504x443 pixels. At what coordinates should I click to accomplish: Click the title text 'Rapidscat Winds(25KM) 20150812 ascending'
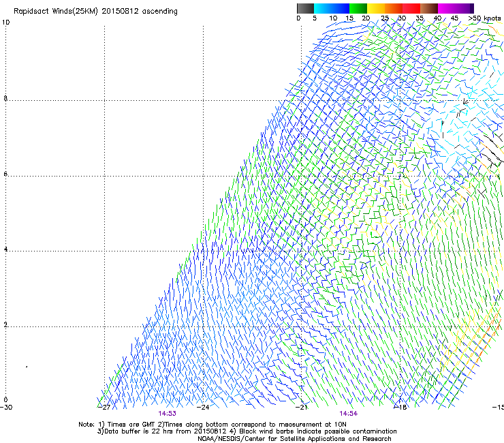pos(95,12)
